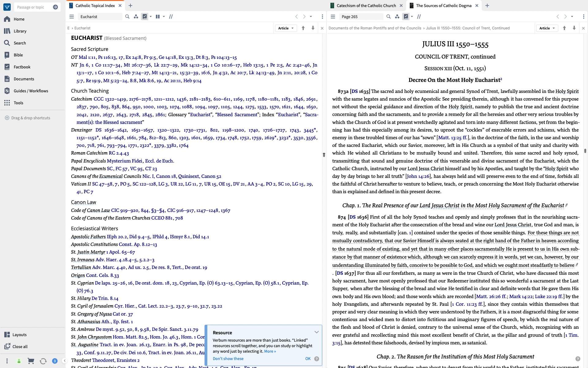588x368 pixels.
Task: Toggle linked-resource checkbox icon in Topical Index panel
Action: coord(145,17)
